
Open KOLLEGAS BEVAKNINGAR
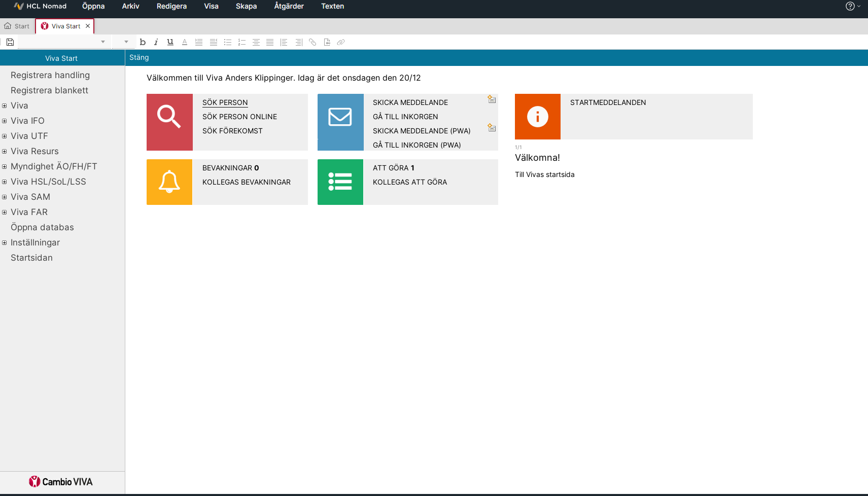click(246, 182)
